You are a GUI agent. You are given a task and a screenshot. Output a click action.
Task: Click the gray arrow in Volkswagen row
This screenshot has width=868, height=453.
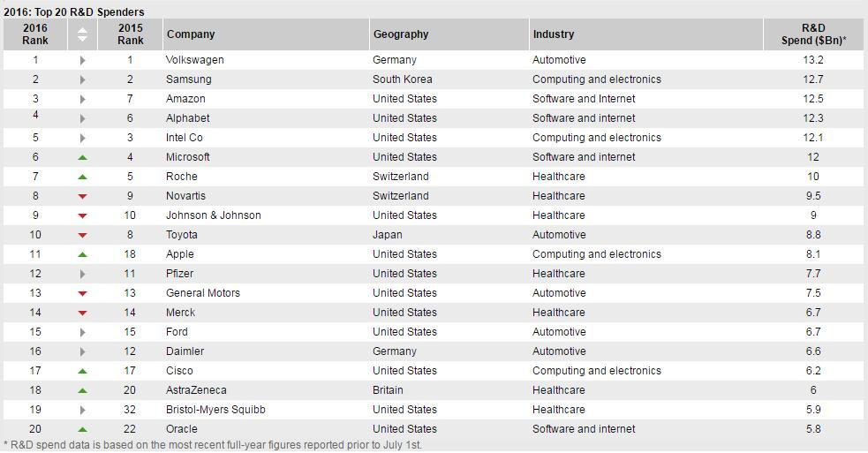pyautogui.click(x=82, y=60)
